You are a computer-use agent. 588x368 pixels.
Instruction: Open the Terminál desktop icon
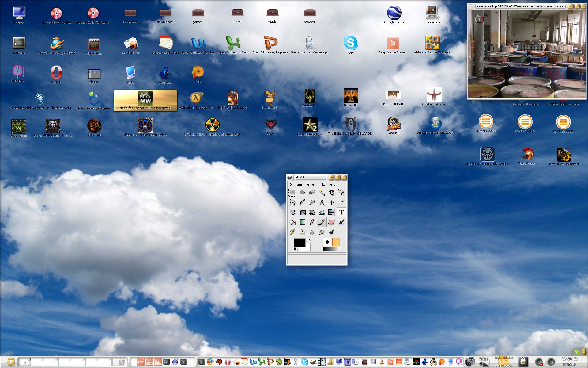19,45
